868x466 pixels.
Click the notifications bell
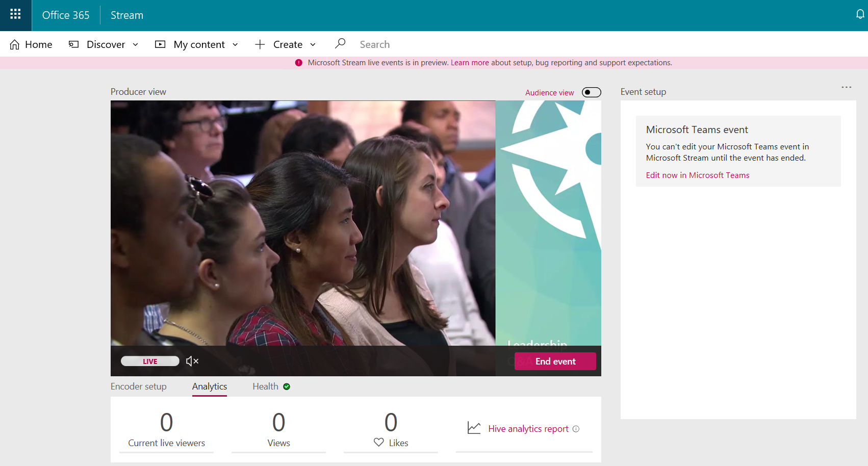(x=860, y=15)
